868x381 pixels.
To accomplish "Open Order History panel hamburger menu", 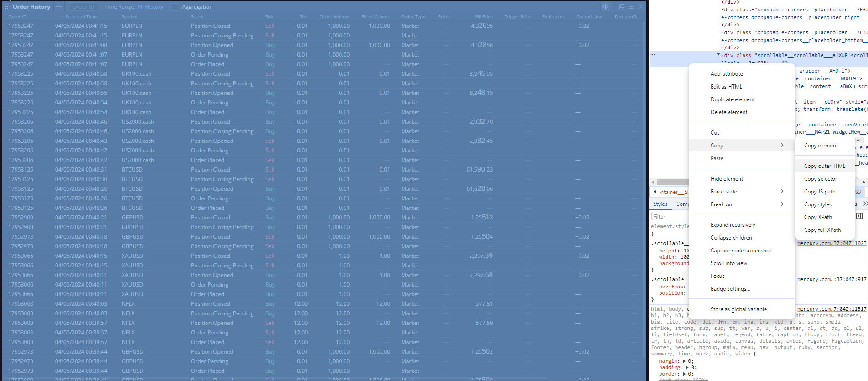I will [631, 7].
